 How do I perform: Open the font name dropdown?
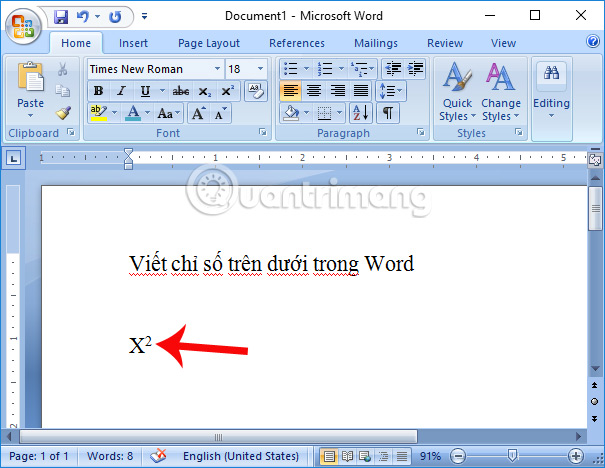pos(218,69)
